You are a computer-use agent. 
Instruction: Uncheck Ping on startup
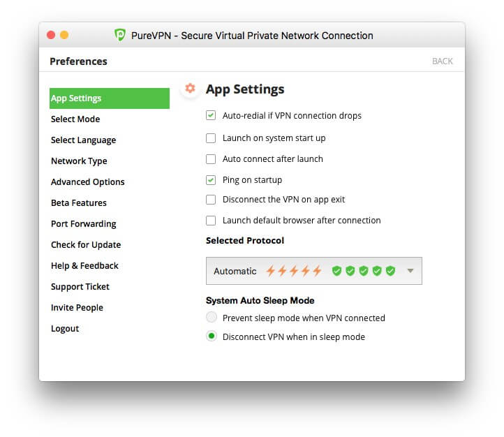[x=211, y=180]
